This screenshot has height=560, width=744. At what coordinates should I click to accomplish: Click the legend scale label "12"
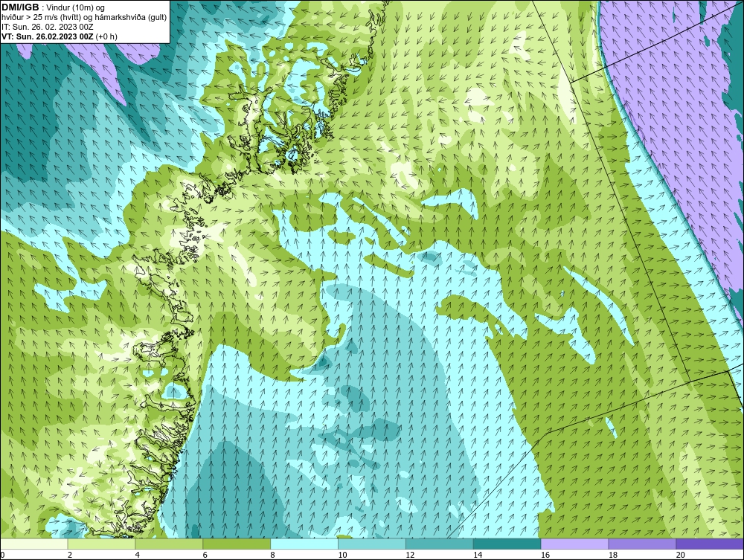[410, 555]
